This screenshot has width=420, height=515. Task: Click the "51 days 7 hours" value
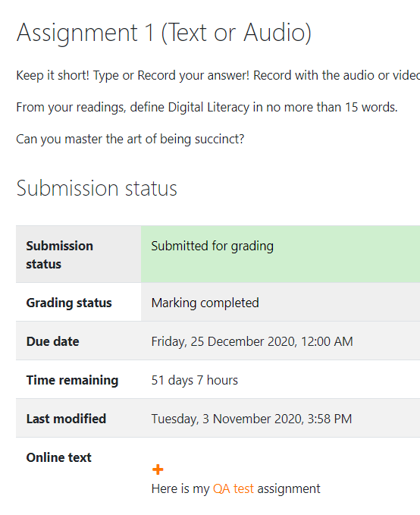pyautogui.click(x=194, y=380)
